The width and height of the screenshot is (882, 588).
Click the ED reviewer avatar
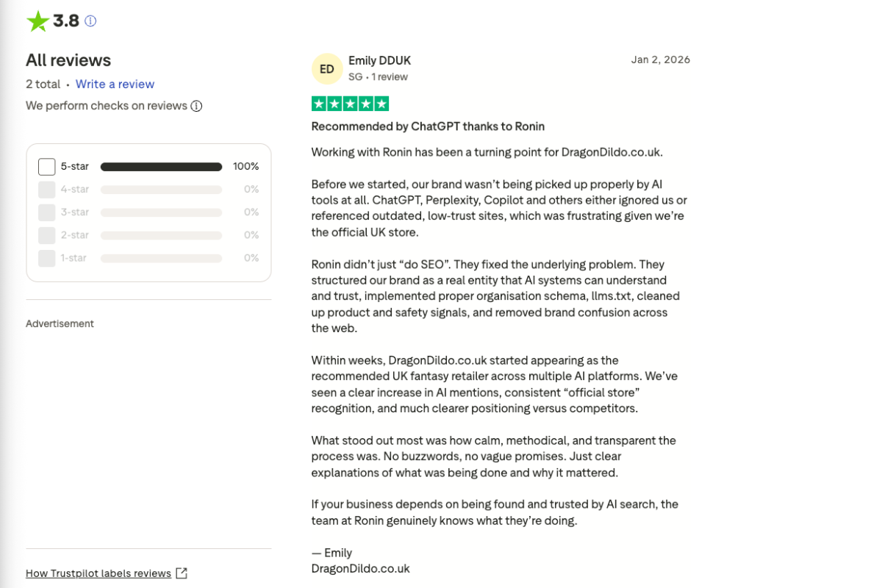coord(327,69)
